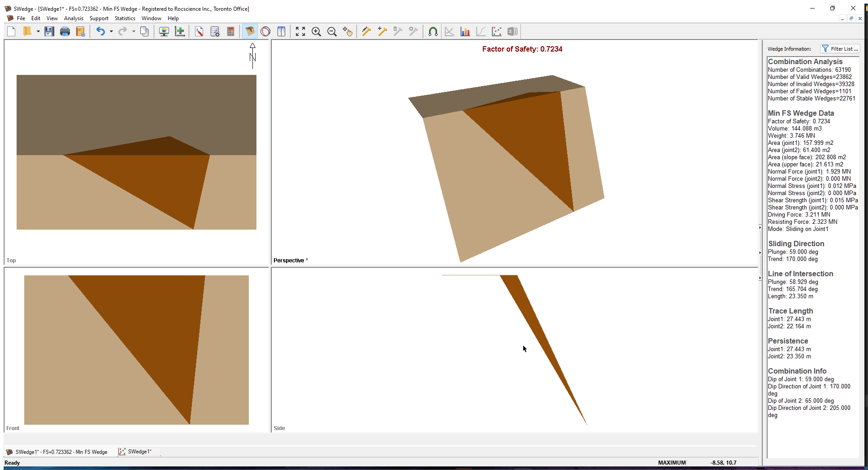Screen dimensions: 868x470
Task: Click Number of Failed Wedges=1101 text
Action: pos(809,91)
